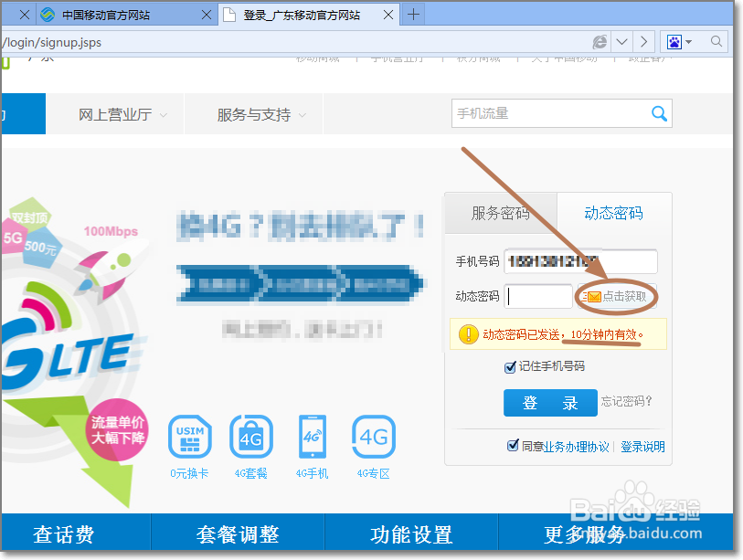Click the Baidu paw icon in toolbar

click(674, 42)
